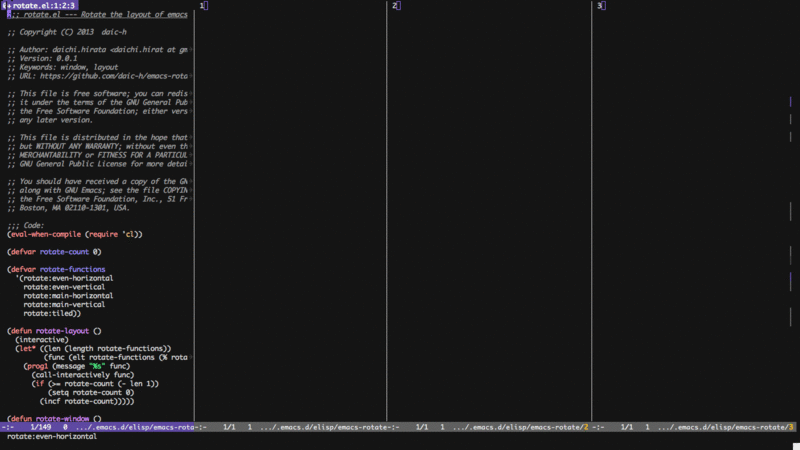Image resolution: width=800 pixels, height=450 pixels.
Task: Click the 'if (>= rotate-count (- len 1))' line
Action: click(95, 384)
